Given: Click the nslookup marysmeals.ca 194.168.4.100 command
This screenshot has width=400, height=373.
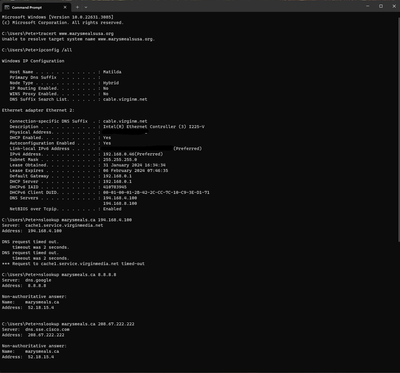Looking at the screenshot, I should (67, 220).
